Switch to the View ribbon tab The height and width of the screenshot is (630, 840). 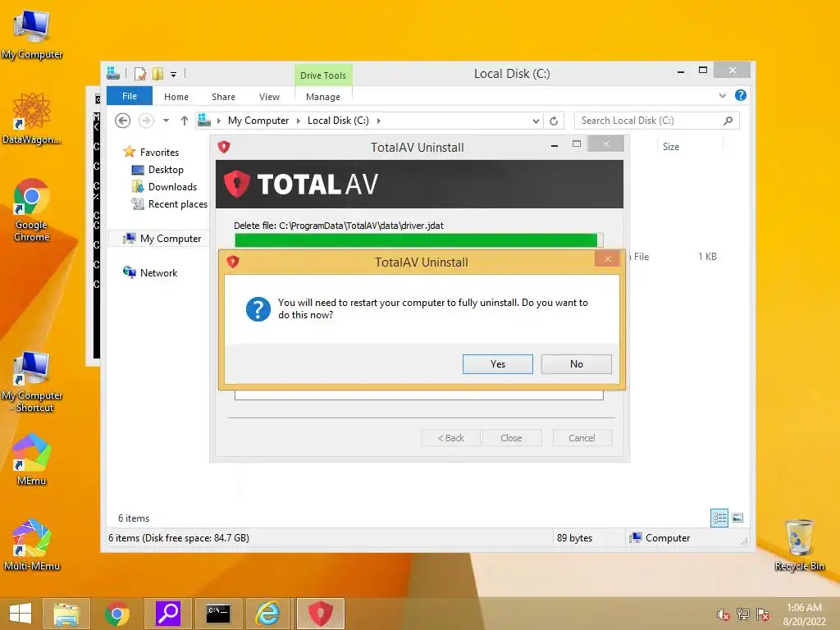pos(269,97)
